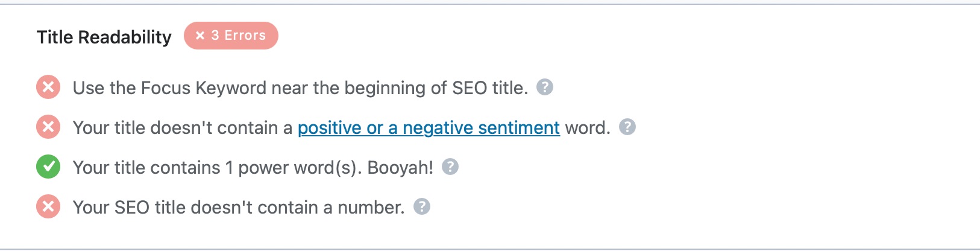This screenshot has width=980, height=251.
Task: Select 'Your title contains 1 power word(s)' text
Action: point(218,168)
